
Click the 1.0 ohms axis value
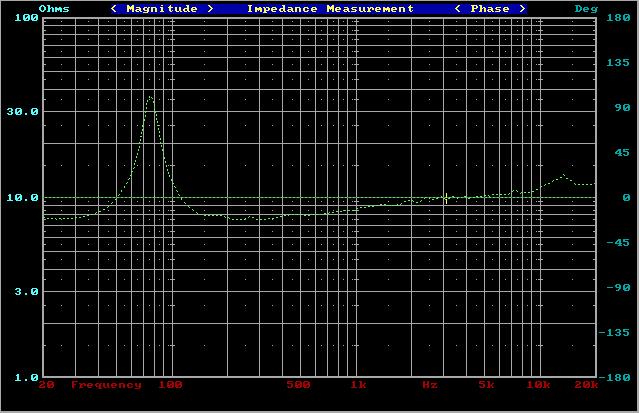tap(26, 378)
